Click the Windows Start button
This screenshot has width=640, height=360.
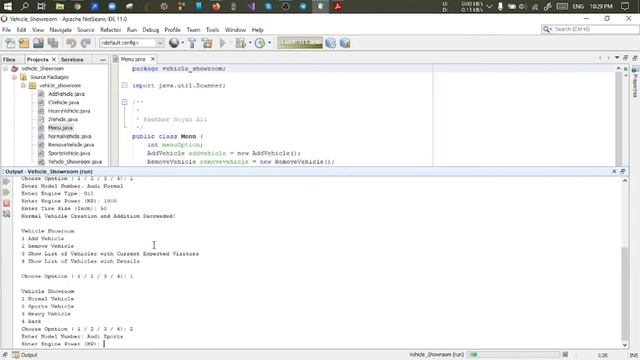pos(7,6)
